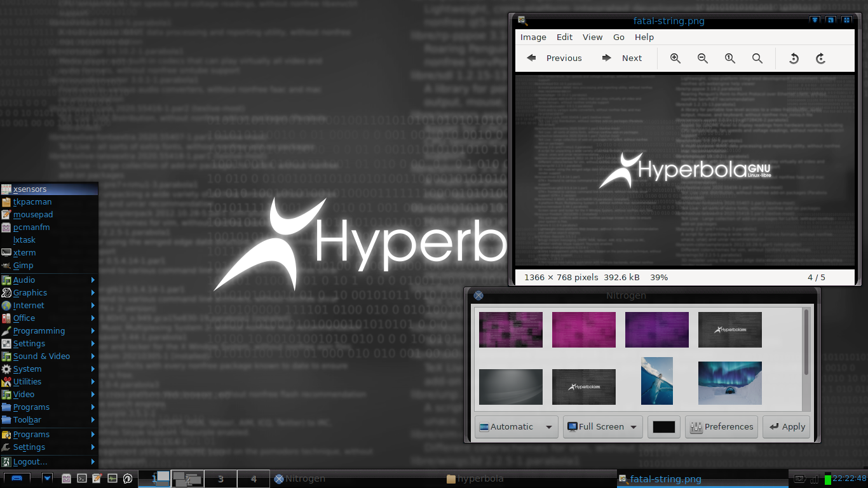Open the image viewer's Edit menu
This screenshot has width=868, height=488.
click(565, 37)
